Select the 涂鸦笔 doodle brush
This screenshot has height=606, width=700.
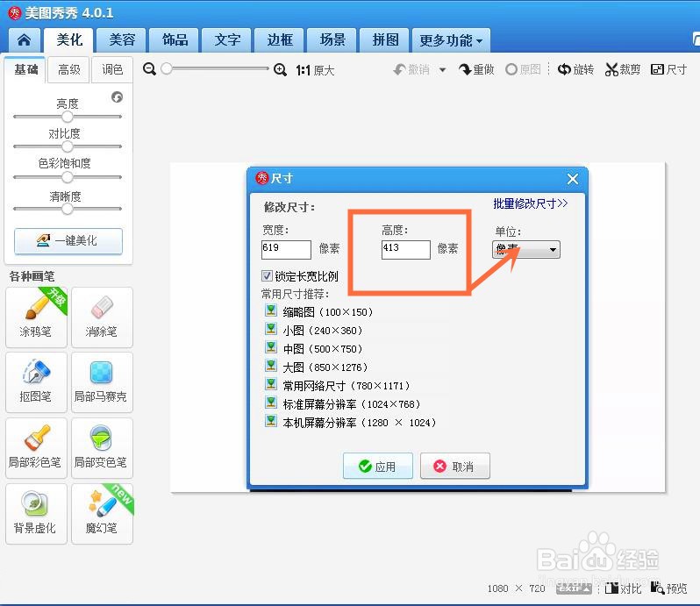click(x=36, y=317)
